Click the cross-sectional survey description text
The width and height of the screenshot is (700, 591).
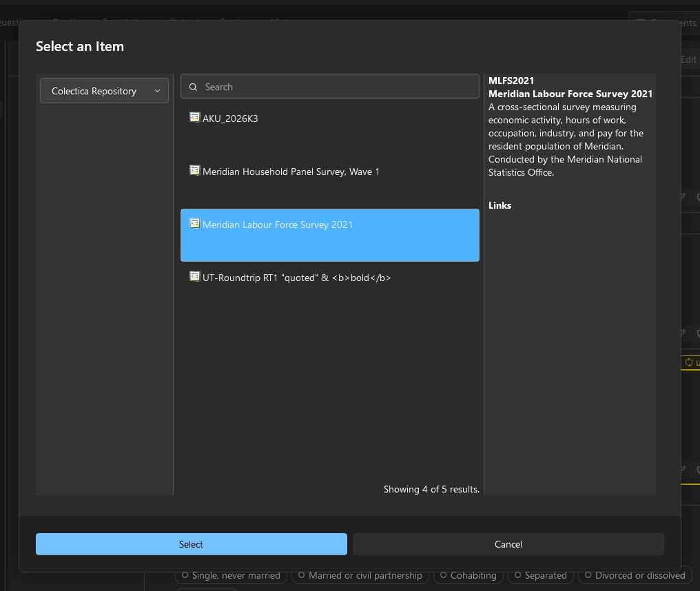(566, 140)
